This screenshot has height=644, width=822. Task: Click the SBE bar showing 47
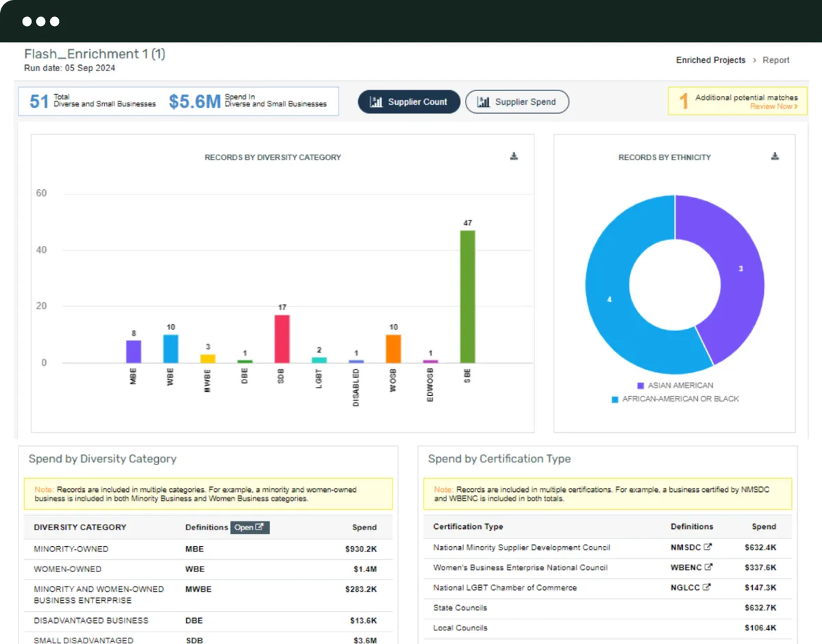467,297
